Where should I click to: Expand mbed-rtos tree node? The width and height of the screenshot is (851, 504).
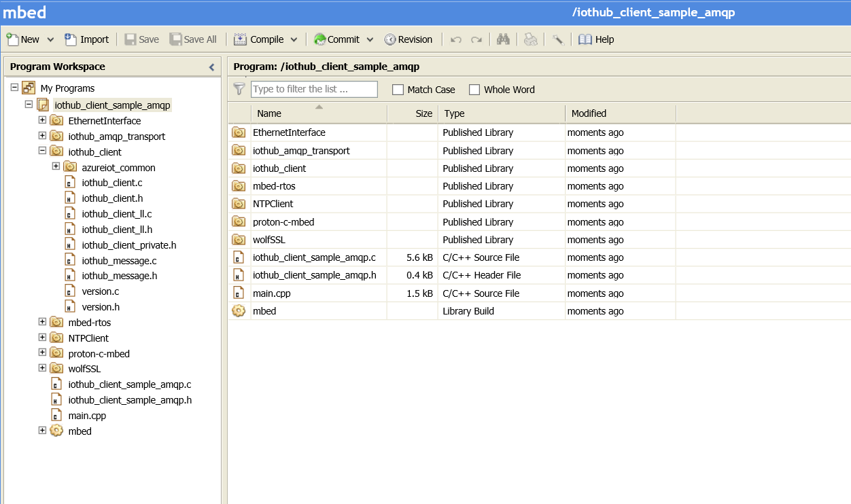[x=42, y=322]
